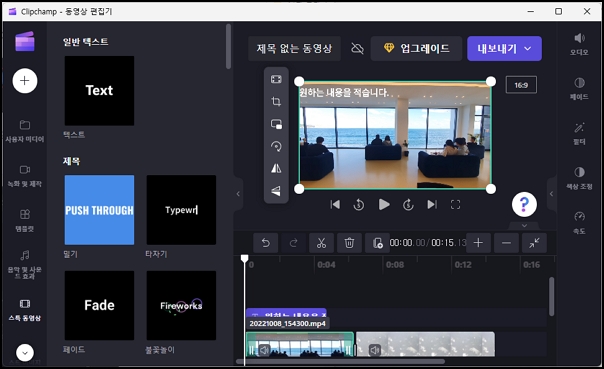This screenshot has height=369, width=604.
Task: Click the fit timeline to screen icon
Action: (x=534, y=243)
